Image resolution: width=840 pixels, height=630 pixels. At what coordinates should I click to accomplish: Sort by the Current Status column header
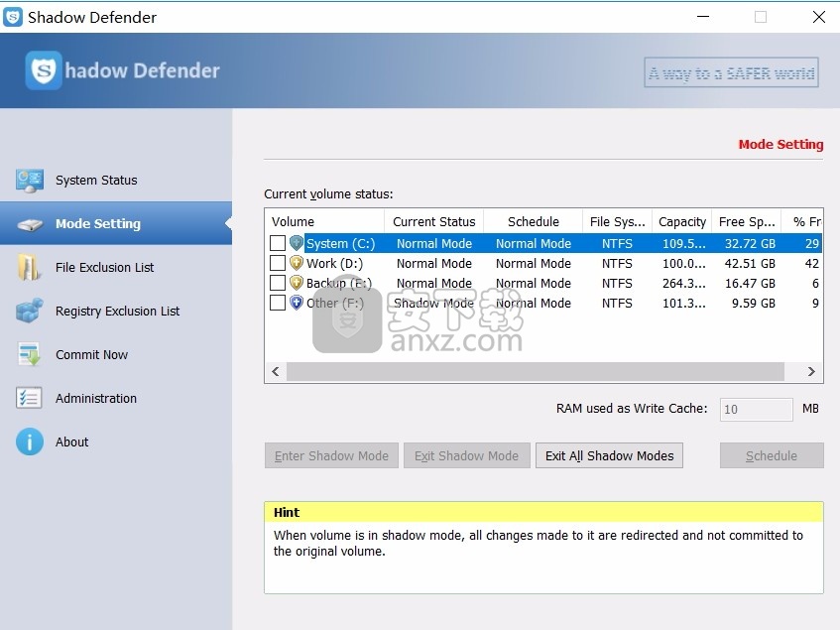(x=434, y=222)
